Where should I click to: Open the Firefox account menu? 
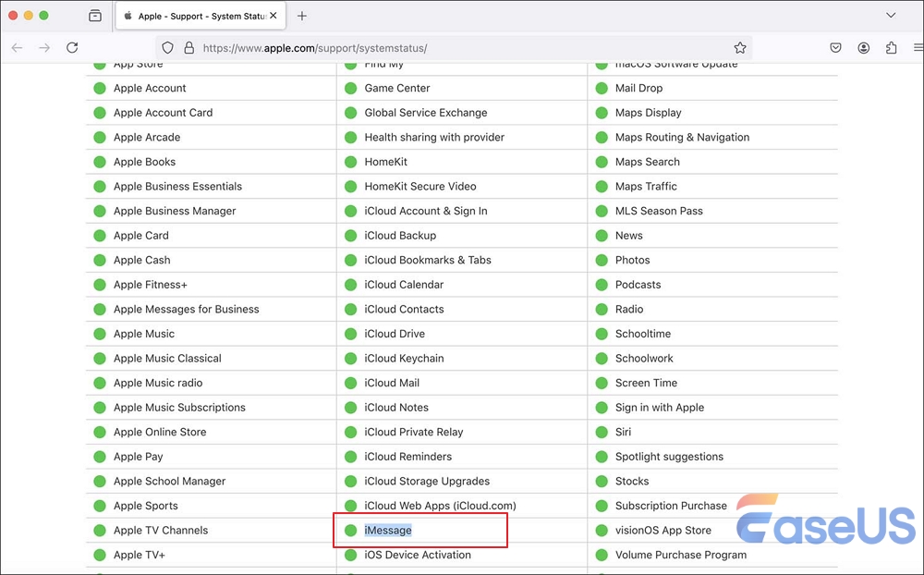[x=863, y=48]
